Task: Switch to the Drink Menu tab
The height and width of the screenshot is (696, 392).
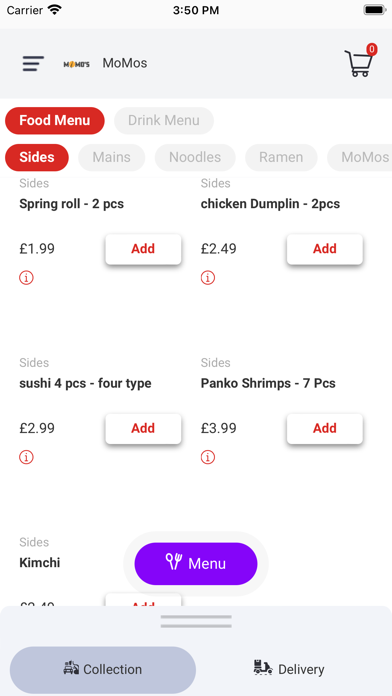Action: coord(164,120)
